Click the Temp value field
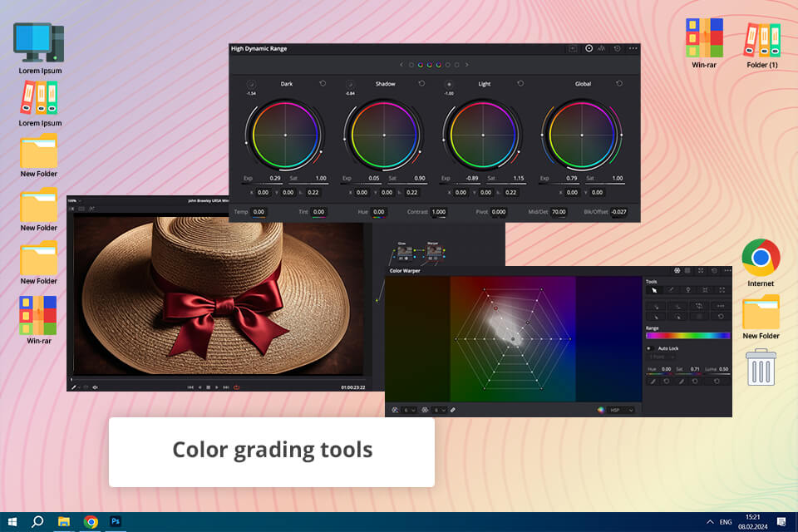Screen dimensions: 798x532 point(259,212)
